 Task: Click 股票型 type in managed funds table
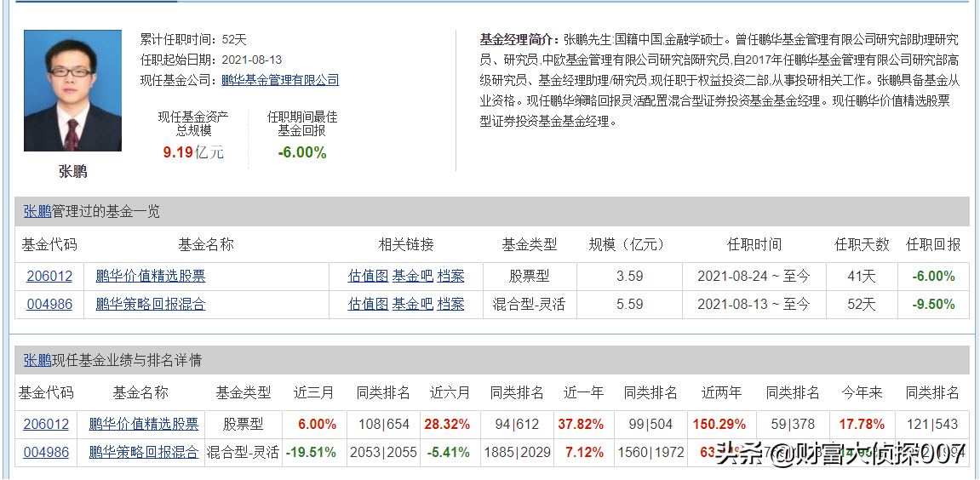tap(530, 277)
